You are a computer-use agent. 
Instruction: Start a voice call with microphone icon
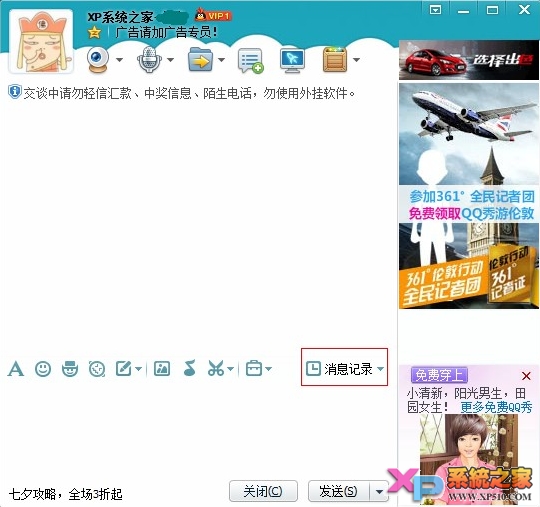149,59
